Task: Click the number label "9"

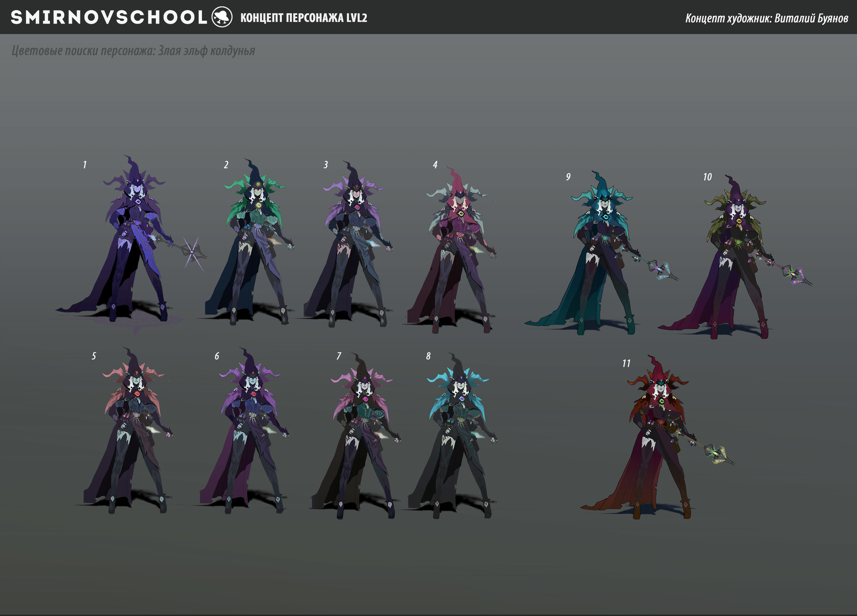Action: tap(568, 176)
